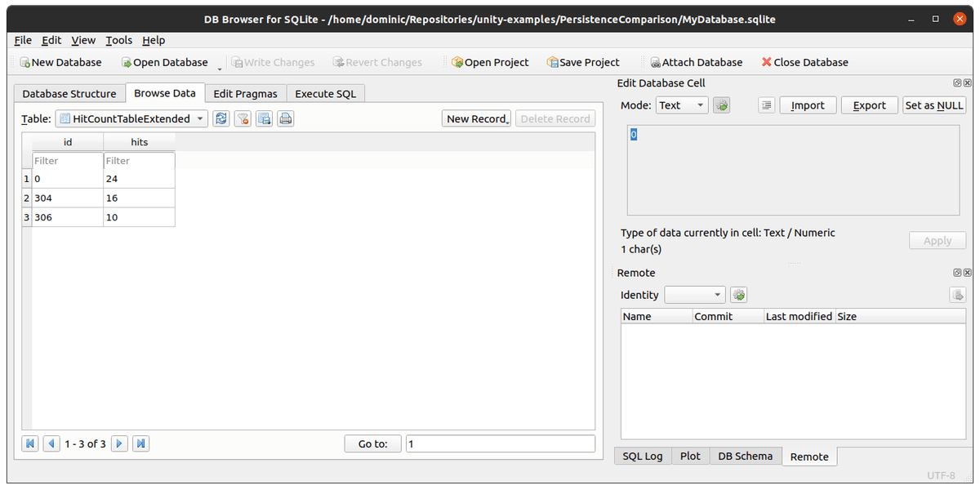Click inside the Go to record field

(x=500, y=443)
